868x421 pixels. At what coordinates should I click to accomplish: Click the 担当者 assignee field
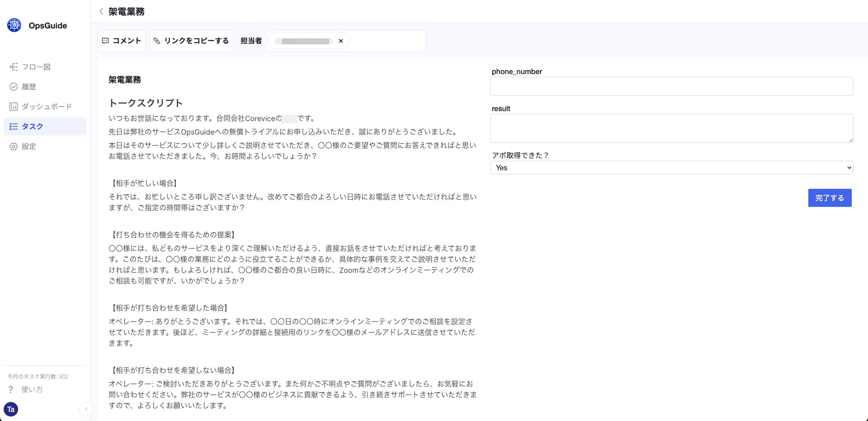tap(346, 41)
